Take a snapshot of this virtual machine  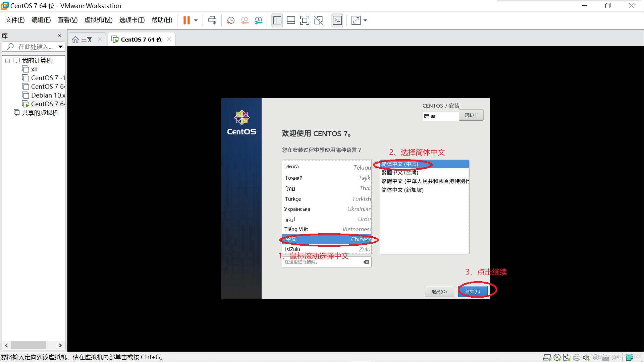coord(230,20)
